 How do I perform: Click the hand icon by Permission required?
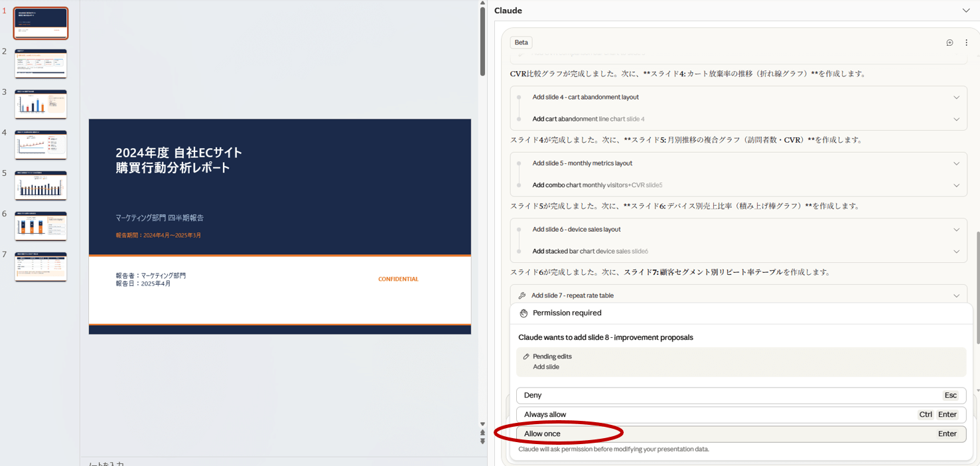tap(524, 313)
